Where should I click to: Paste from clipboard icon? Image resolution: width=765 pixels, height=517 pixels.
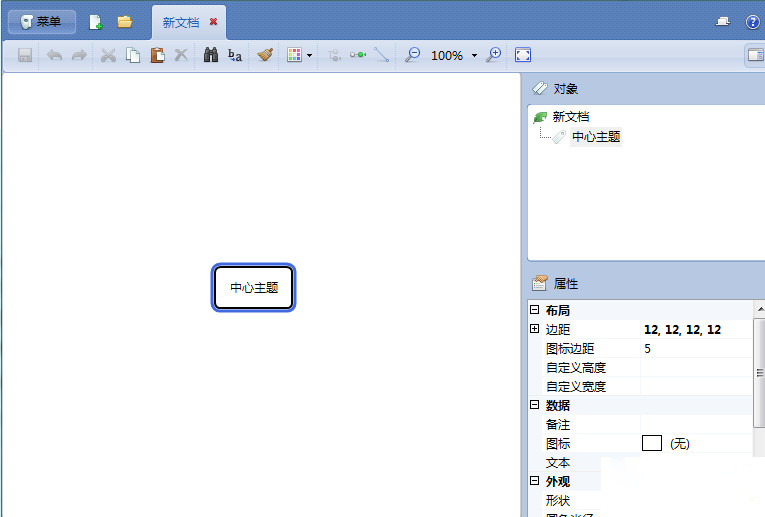point(157,55)
